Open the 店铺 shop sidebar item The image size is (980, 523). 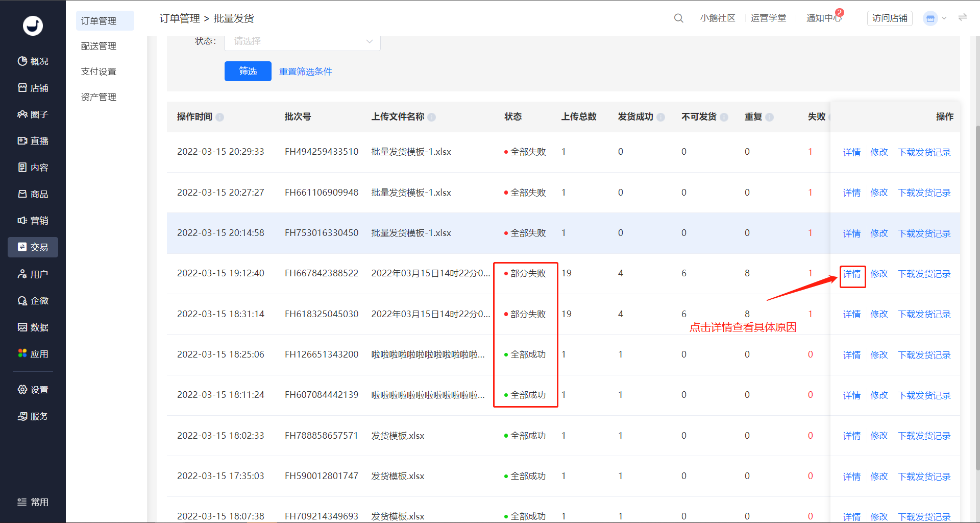pos(33,88)
